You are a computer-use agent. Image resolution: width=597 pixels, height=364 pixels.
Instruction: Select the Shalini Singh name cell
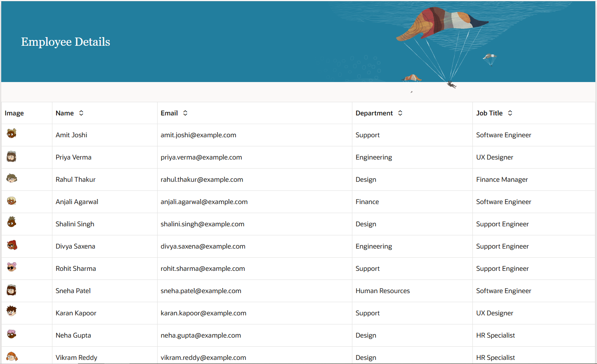tap(75, 224)
